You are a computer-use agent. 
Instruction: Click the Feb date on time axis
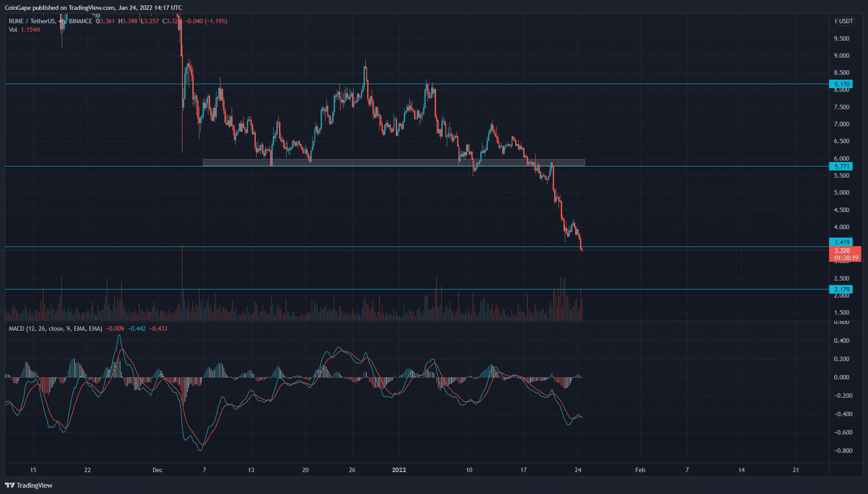[x=640, y=470]
